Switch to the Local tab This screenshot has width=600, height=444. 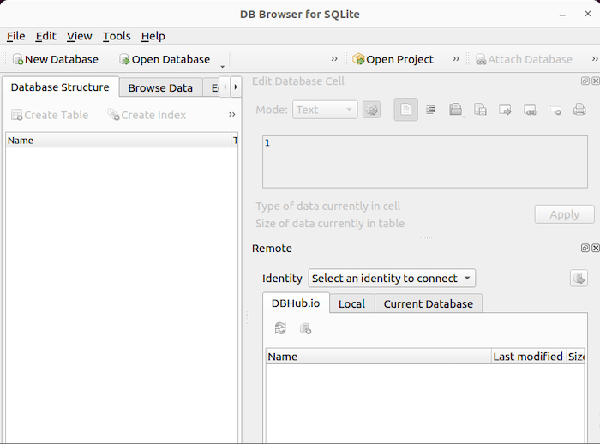(351, 304)
